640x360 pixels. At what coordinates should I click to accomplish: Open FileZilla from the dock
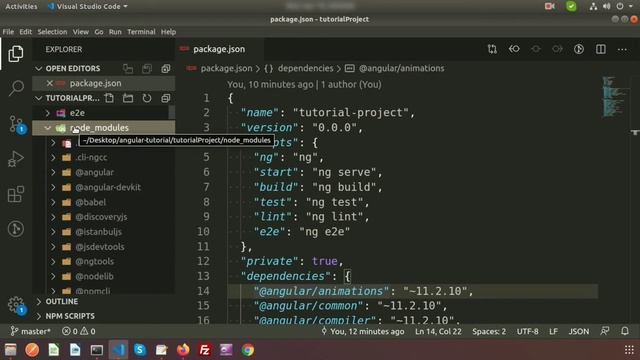pyautogui.click(x=204, y=350)
